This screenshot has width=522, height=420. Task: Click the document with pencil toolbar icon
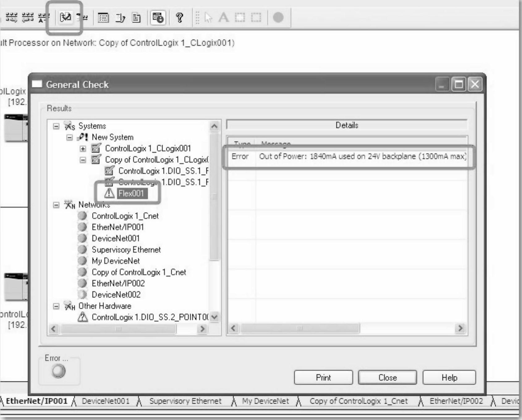pyautogui.click(x=120, y=18)
